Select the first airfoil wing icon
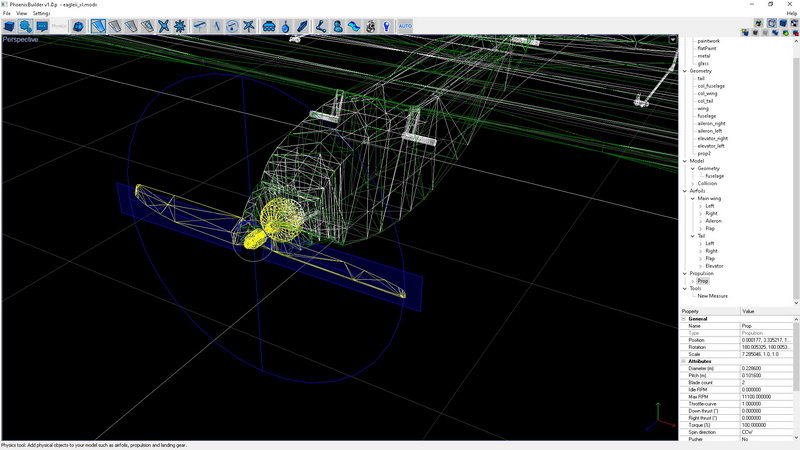This screenshot has width=800, height=450. point(99,25)
